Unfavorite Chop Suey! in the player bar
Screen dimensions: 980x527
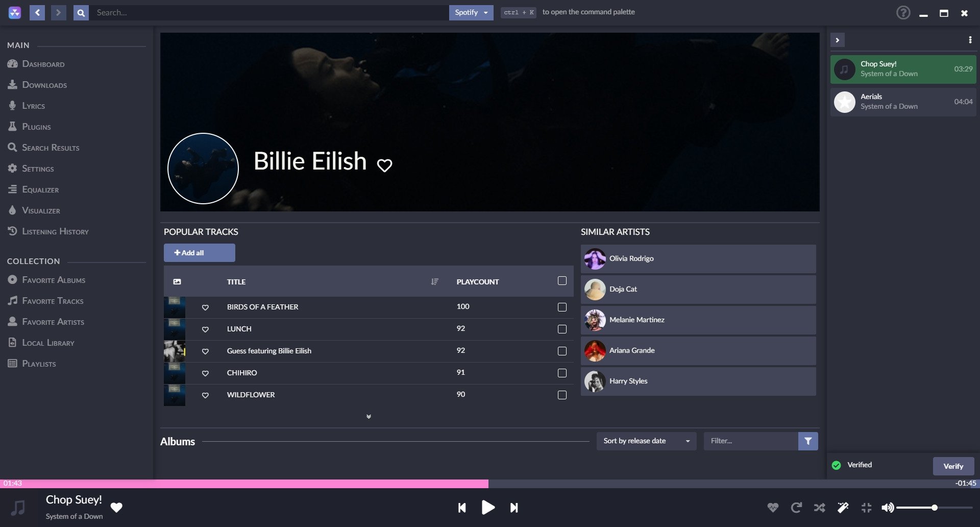(x=116, y=507)
